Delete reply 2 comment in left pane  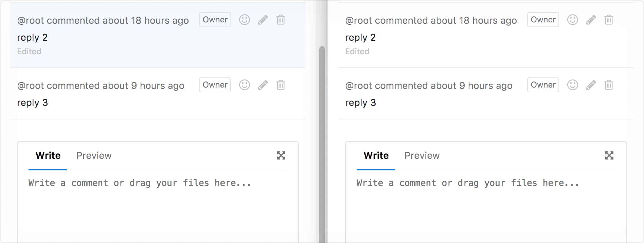point(281,20)
